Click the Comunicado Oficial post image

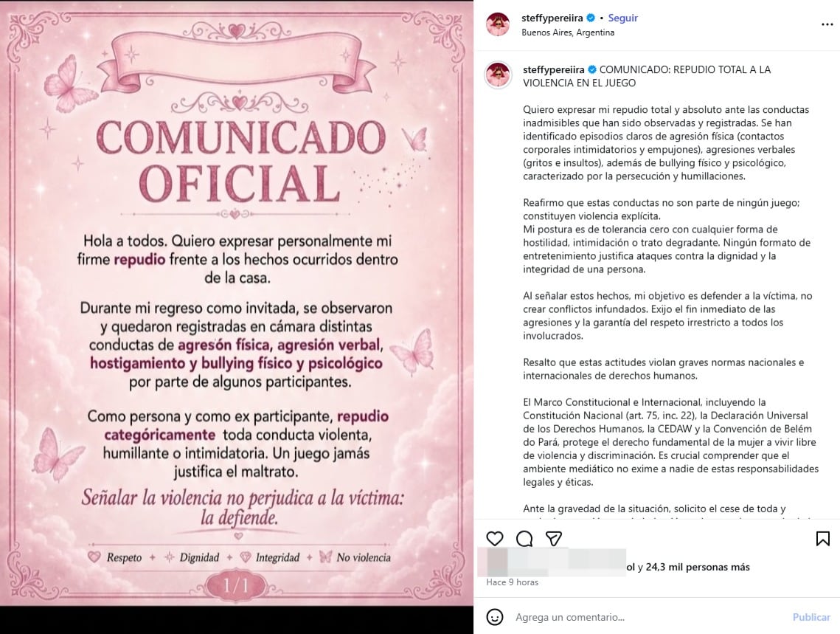tap(236, 303)
